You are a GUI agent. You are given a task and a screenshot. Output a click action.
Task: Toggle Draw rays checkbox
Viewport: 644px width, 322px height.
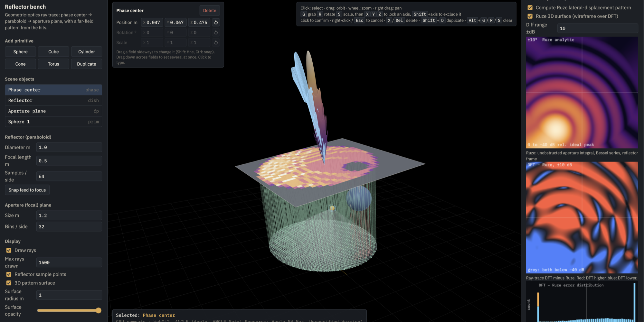[x=9, y=250]
